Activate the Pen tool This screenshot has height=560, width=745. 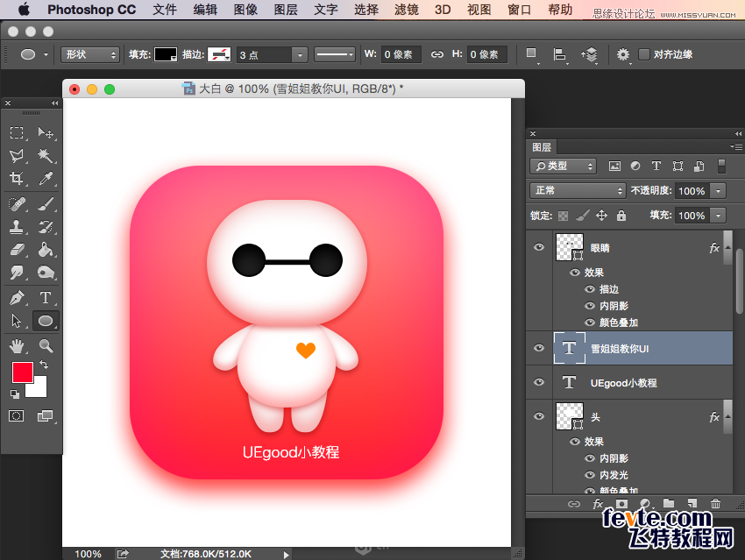17,298
